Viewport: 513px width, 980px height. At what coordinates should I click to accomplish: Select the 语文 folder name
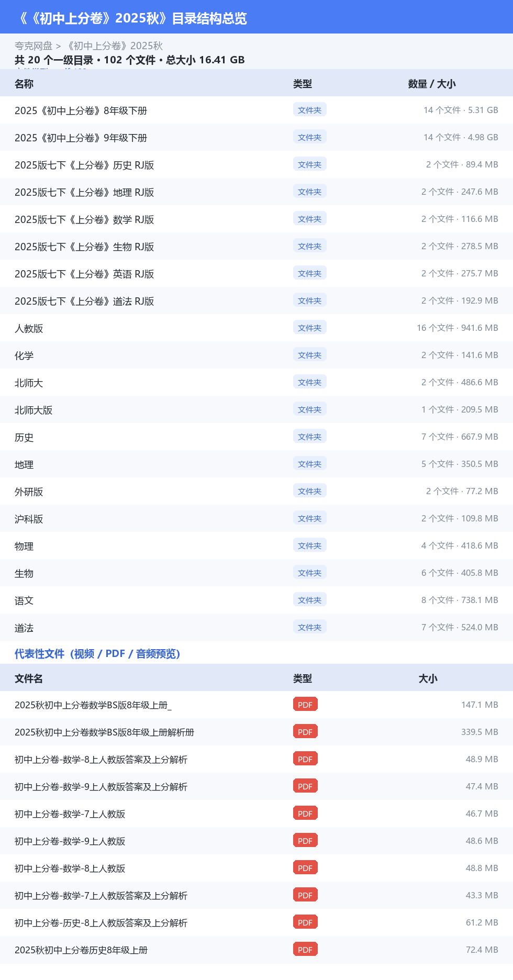24,600
